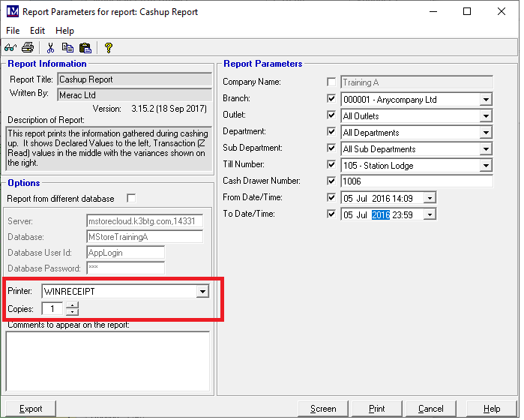Uncheck the Branch checkbox
Viewport: 524px width, 420px height.
click(x=331, y=99)
